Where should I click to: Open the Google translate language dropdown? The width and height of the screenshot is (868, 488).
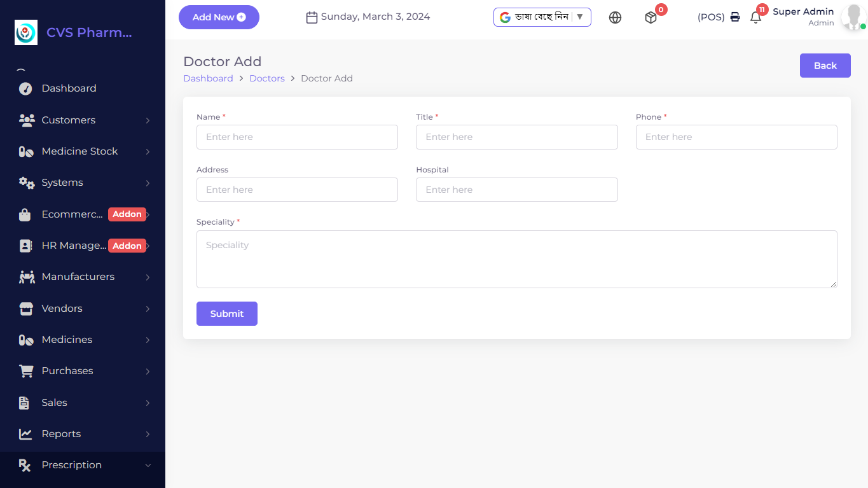[x=542, y=17]
